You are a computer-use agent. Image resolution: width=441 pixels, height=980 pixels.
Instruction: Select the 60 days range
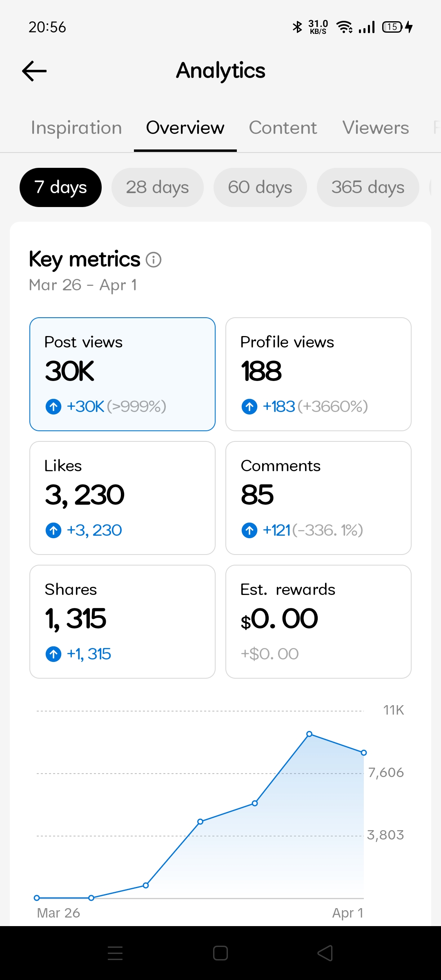pos(260,187)
